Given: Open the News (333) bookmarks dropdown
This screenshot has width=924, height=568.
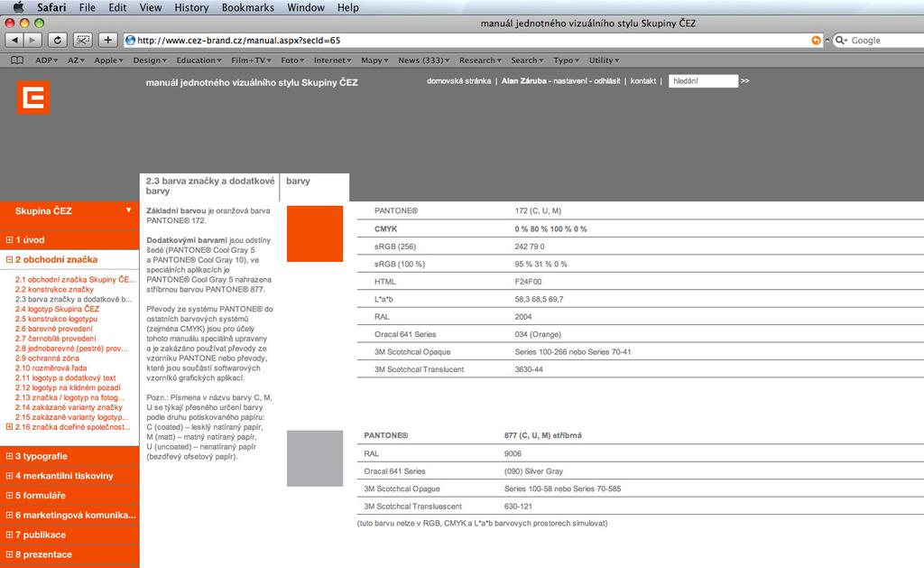Looking at the screenshot, I should coord(424,61).
